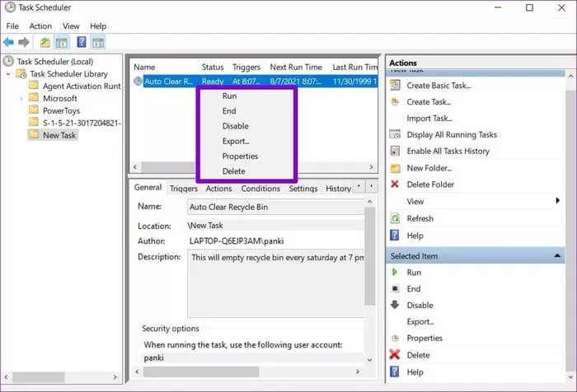Open the View menu in menu bar
Image resolution: width=577 pixels, height=392 pixels.
pyautogui.click(x=71, y=26)
